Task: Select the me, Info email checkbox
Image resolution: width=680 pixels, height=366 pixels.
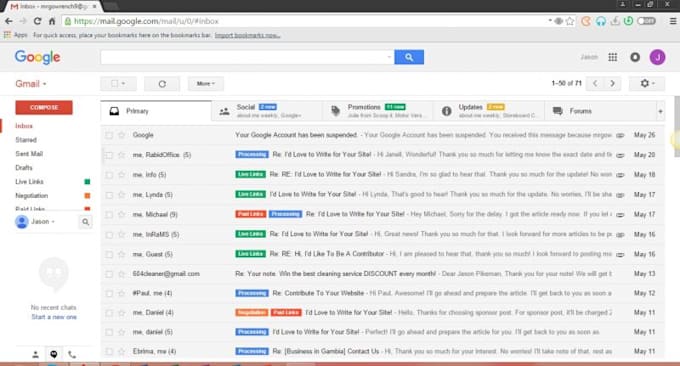Action: click(x=109, y=175)
